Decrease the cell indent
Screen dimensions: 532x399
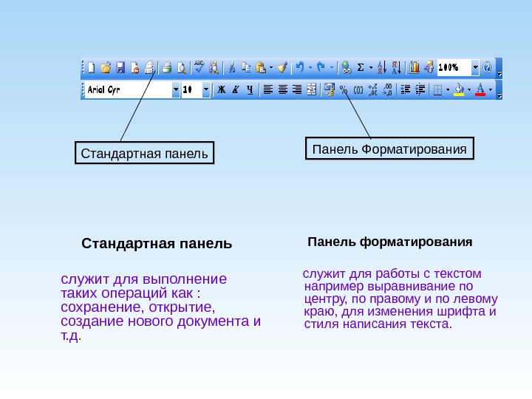pos(405,89)
